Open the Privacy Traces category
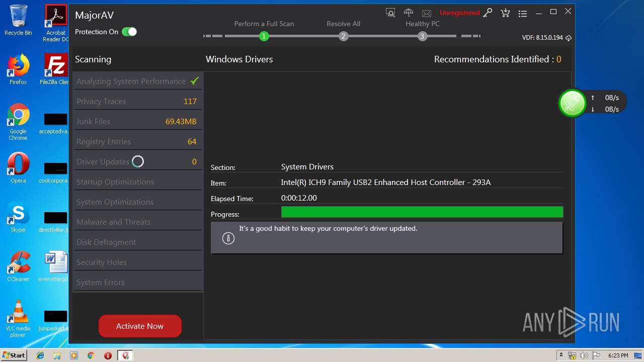Image resolution: width=644 pixels, height=362 pixels. click(x=138, y=101)
